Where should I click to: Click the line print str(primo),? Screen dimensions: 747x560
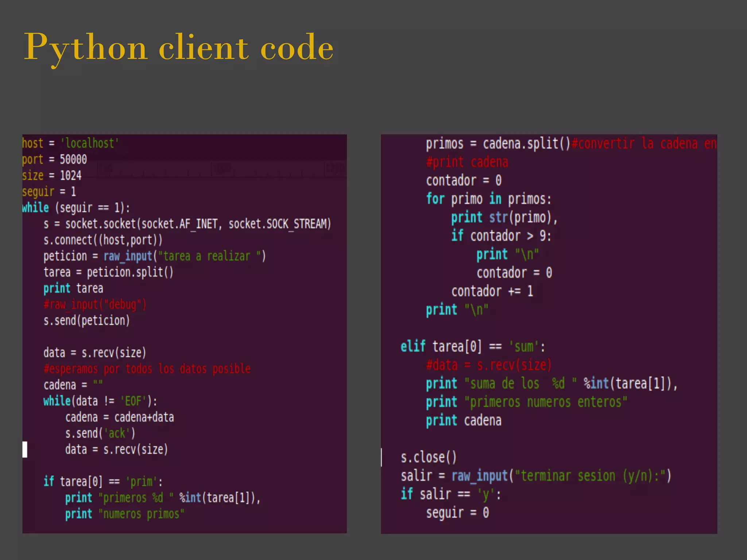coord(504,218)
